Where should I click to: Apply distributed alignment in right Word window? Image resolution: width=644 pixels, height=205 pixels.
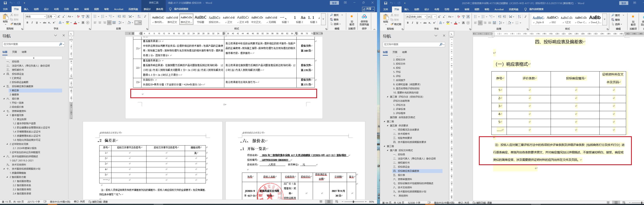494,23
